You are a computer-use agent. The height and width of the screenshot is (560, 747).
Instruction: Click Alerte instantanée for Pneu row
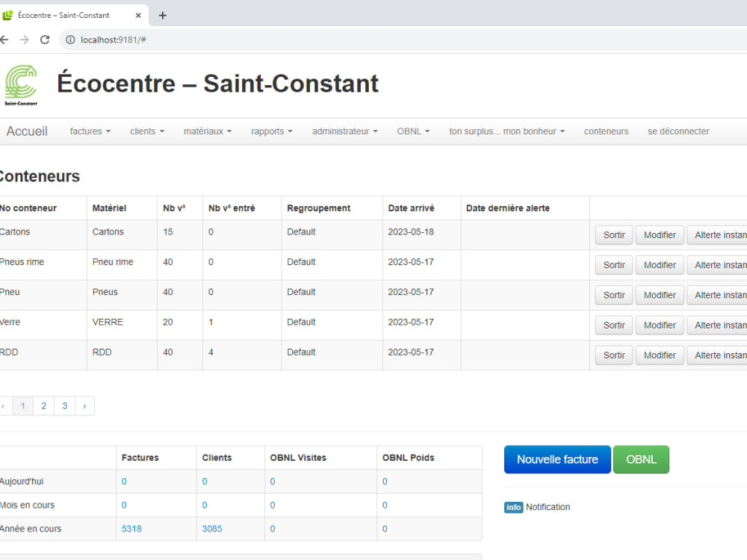click(717, 295)
